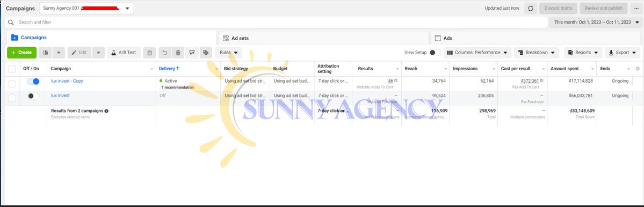Screen dimensions: 644x207
Task: Open the lux invest campaign link
Action: tap(60, 95)
